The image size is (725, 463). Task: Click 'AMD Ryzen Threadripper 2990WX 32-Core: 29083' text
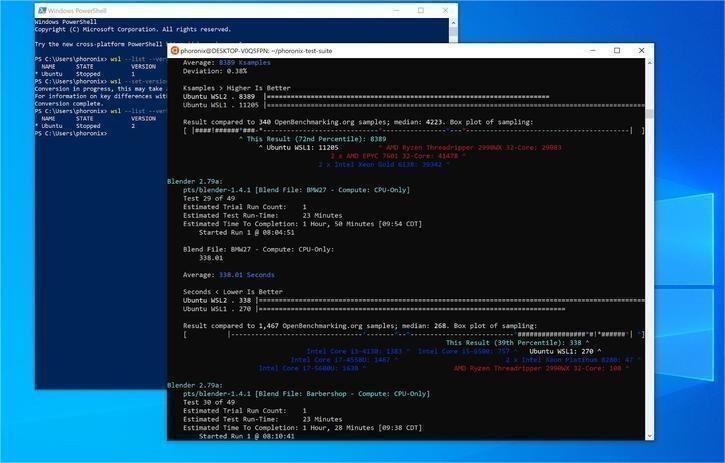click(x=470, y=148)
